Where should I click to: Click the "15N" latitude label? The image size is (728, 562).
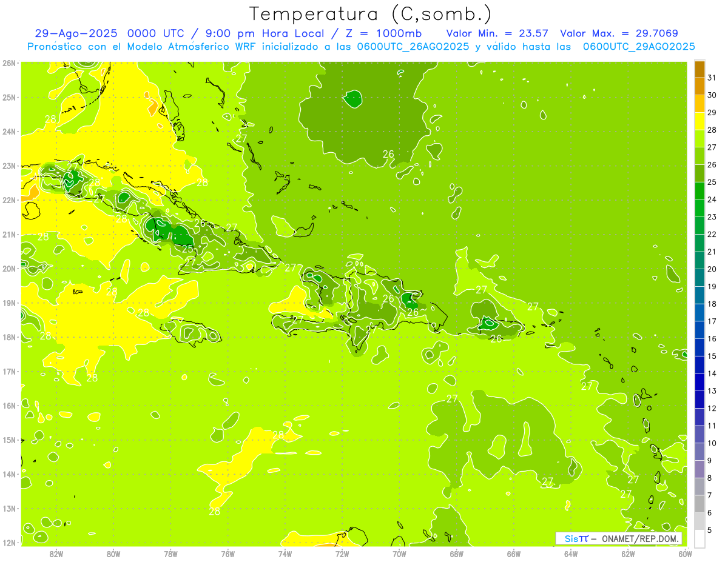click(x=9, y=440)
